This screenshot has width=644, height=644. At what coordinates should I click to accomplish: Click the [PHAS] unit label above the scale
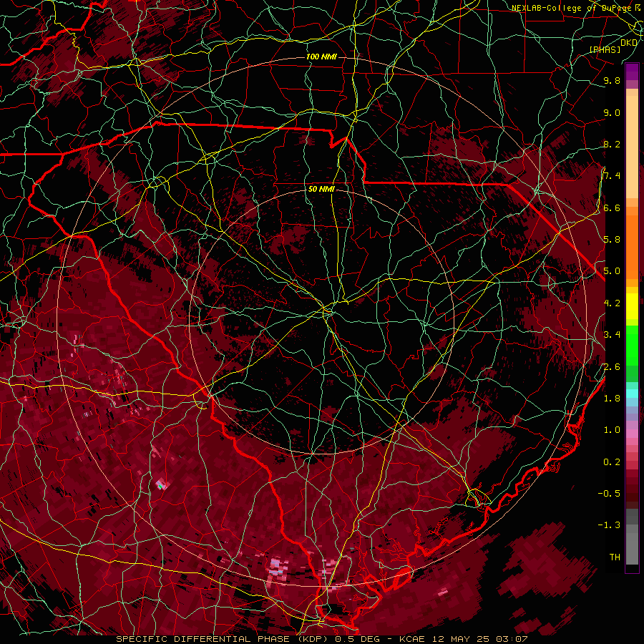(x=605, y=49)
